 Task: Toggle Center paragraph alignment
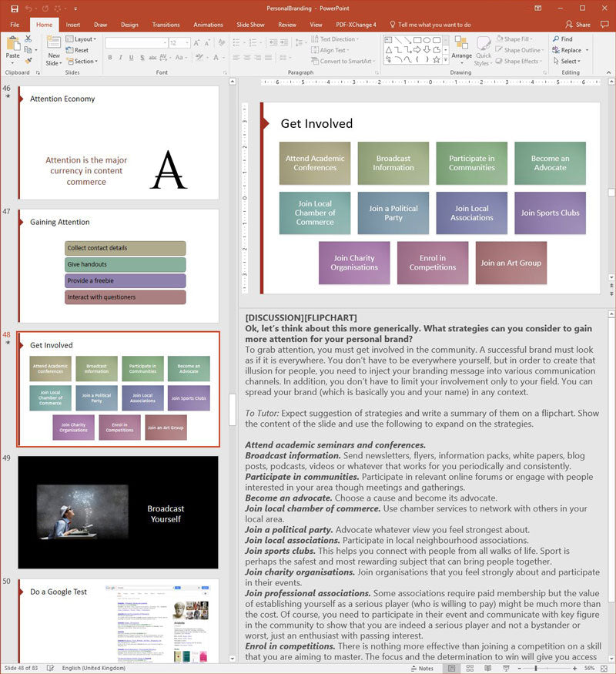coord(247,58)
